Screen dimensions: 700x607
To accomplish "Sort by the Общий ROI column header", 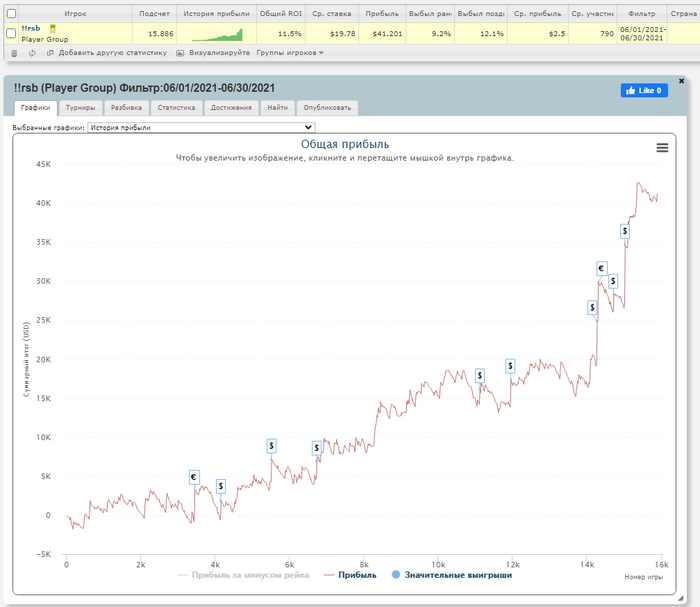I will (x=281, y=14).
